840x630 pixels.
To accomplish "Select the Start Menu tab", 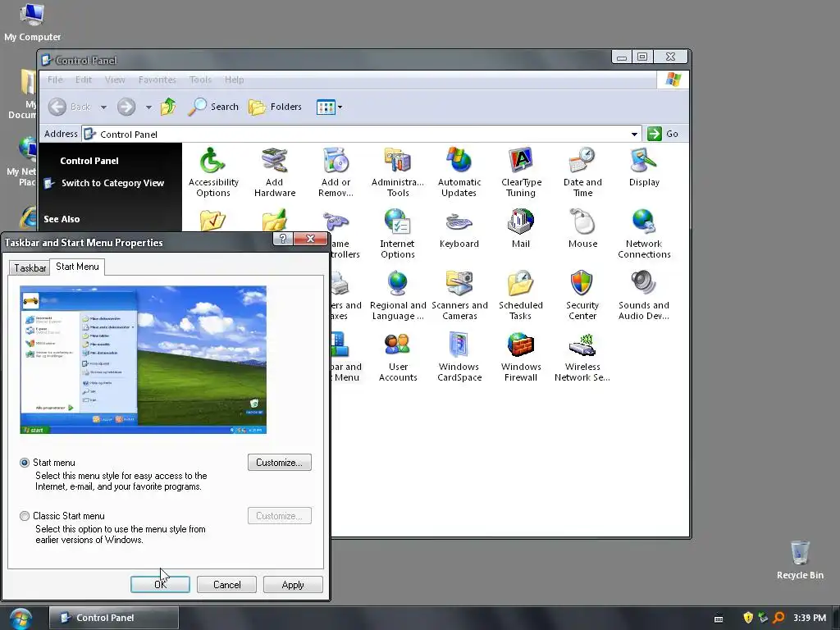I will (77, 267).
